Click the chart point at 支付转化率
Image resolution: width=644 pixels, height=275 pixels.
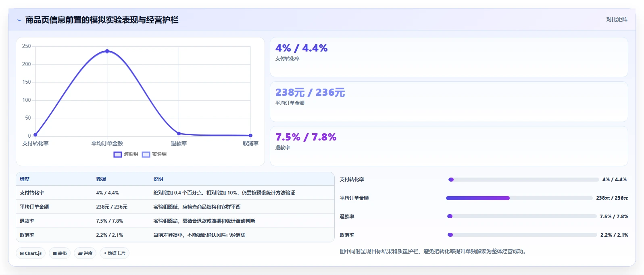click(x=35, y=134)
